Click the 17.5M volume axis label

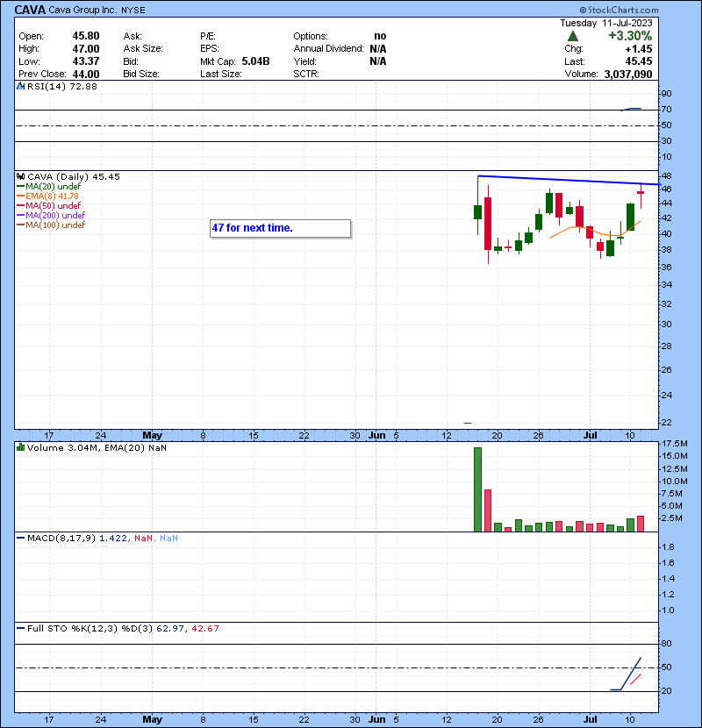(x=675, y=444)
